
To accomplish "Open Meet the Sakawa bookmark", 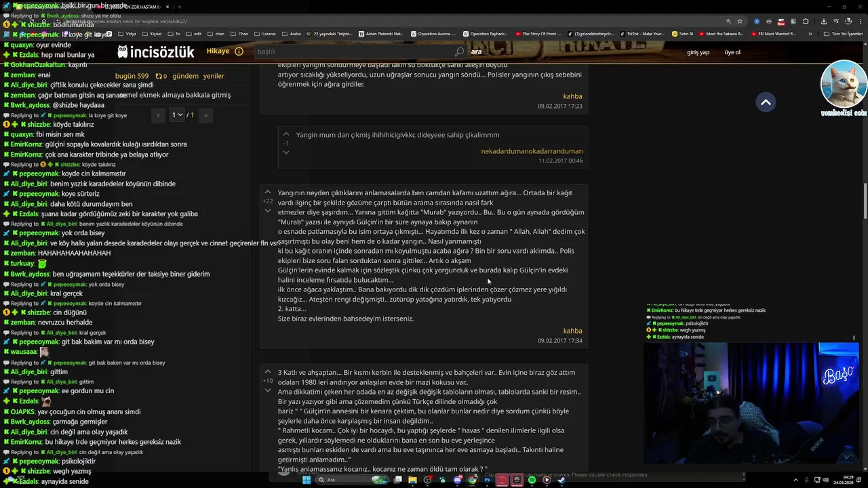I will (x=721, y=33).
